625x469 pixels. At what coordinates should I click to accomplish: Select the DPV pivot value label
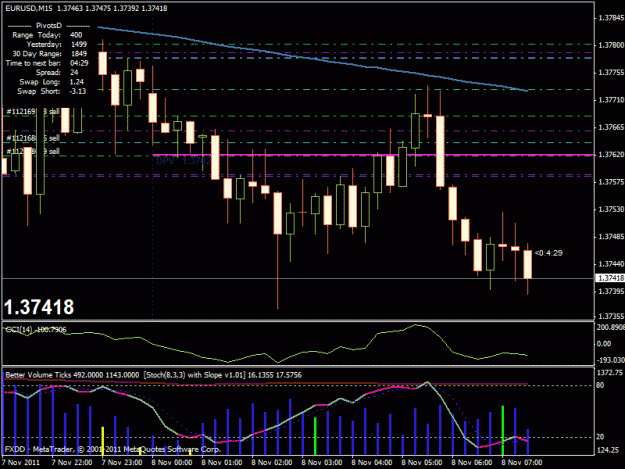pos(183,161)
